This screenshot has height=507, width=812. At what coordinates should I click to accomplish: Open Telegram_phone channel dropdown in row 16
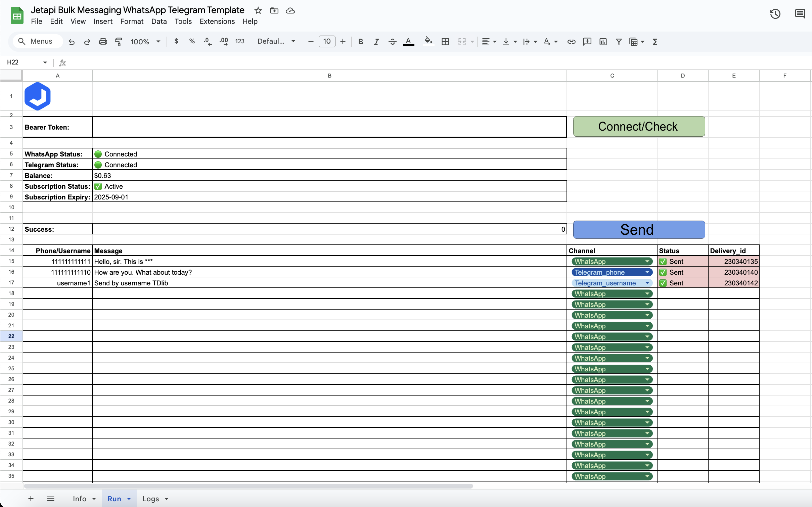point(647,272)
